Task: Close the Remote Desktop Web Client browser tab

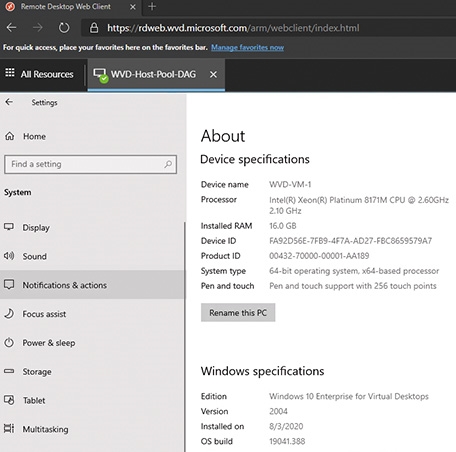Action: tap(133, 7)
